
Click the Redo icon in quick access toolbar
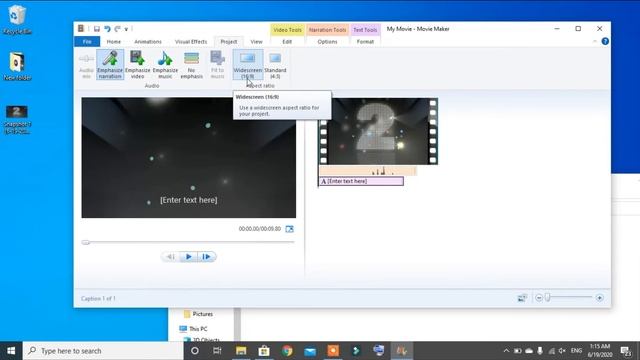pos(118,29)
